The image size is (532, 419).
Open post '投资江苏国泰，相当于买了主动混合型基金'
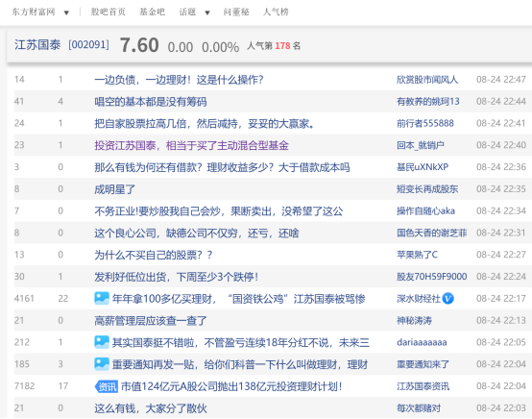191,145
